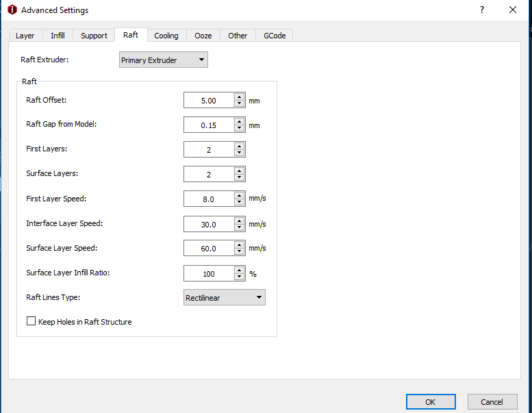Image resolution: width=532 pixels, height=413 pixels.
Task: Decrement Surface Layers count
Action: point(240,177)
